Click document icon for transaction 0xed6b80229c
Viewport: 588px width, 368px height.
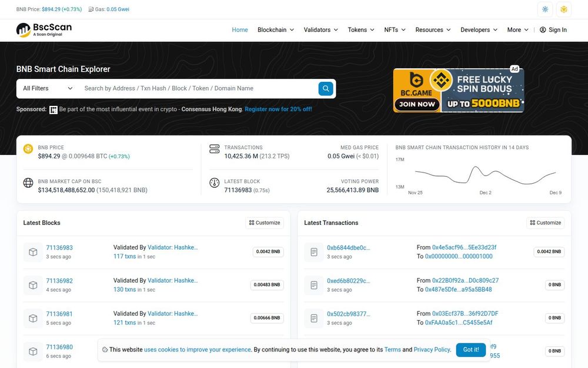[x=314, y=285]
